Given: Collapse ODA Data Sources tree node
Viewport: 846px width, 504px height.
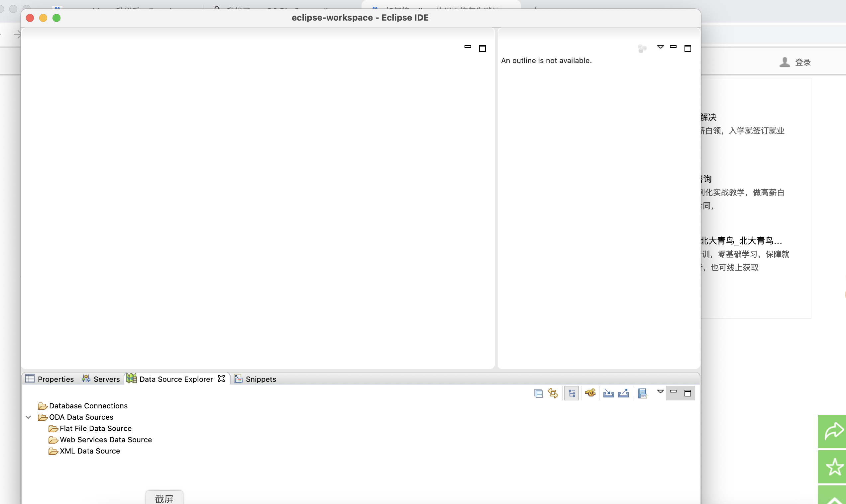Looking at the screenshot, I should (x=29, y=417).
